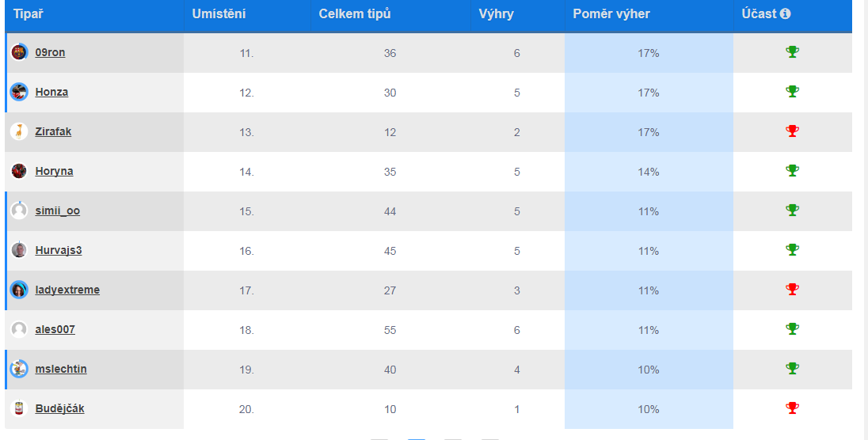Go to Hurvajs3's profile
Viewport: 868px width, 440px height.
(x=59, y=250)
